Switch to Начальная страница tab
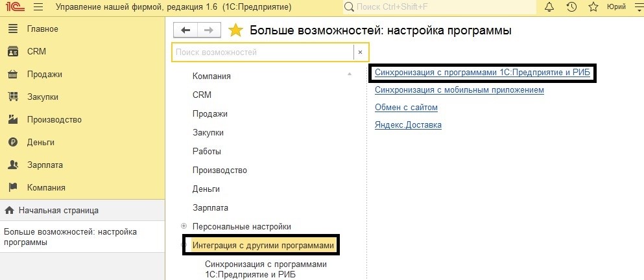 click(58, 210)
